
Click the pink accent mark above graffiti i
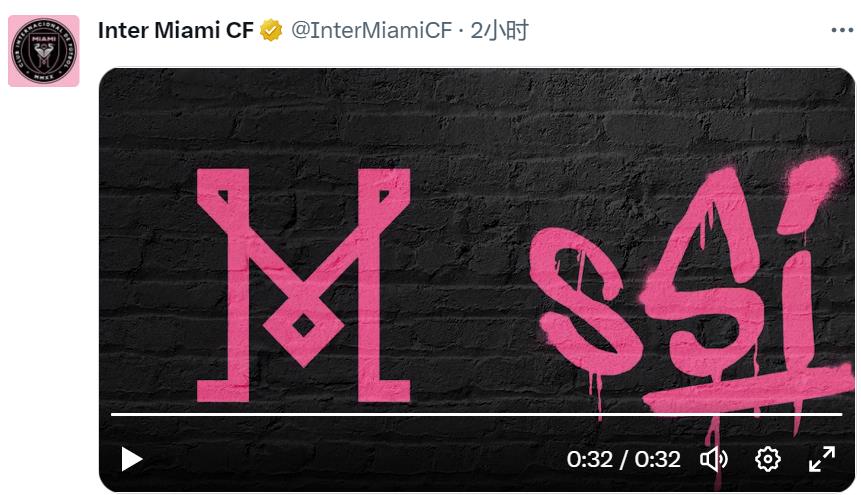pyautogui.click(x=812, y=192)
